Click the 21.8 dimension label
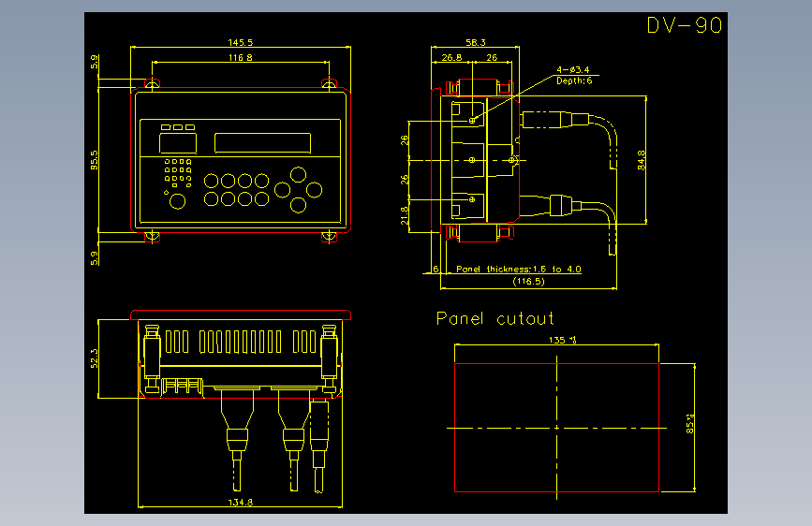 (x=405, y=215)
